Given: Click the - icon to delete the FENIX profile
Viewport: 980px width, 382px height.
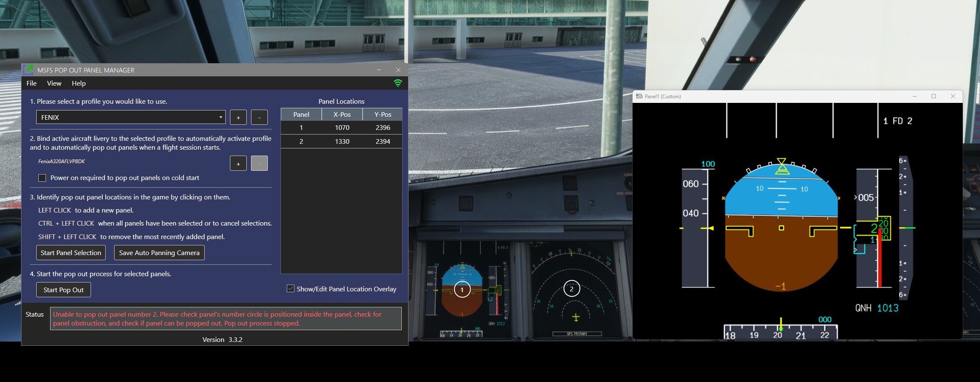Looking at the screenshot, I should 259,117.
